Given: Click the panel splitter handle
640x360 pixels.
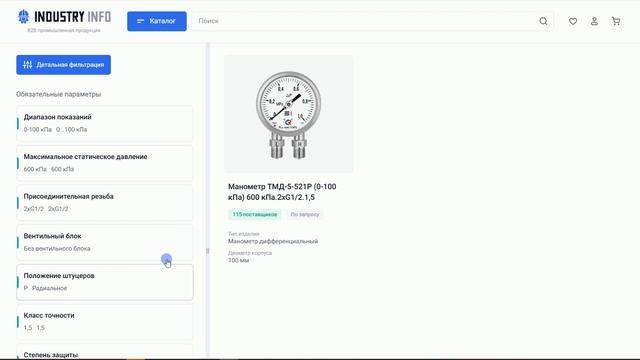Looking at the screenshot, I should 208,251.
